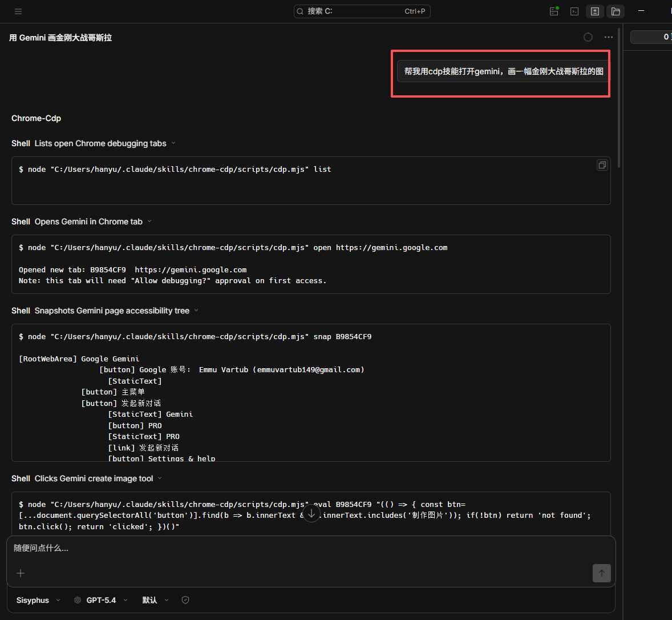Click the search box labeled 搜索 C:

point(362,11)
